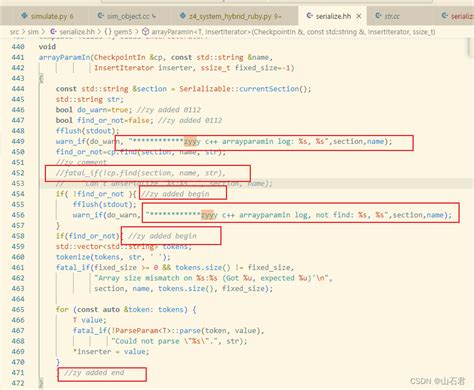Click 'T value;' on line 466

pyautogui.click(x=90, y=320)
